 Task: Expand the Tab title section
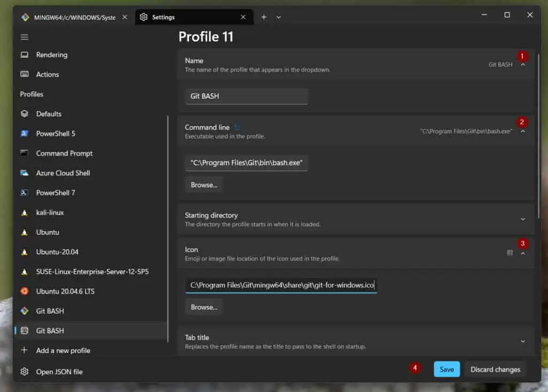tap(523, 341)
